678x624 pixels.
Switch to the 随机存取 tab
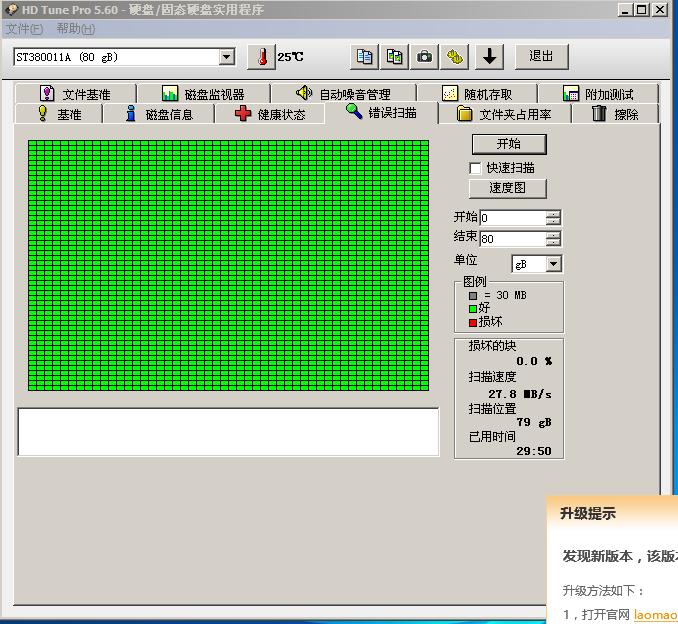tap(477, 93)
